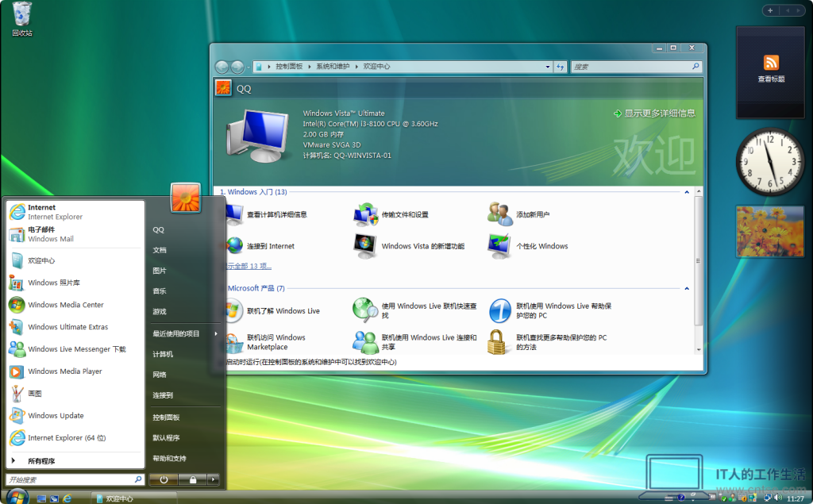Open Windows Ultimate Extras
The image size is (813, 504).
click(75, 327)
